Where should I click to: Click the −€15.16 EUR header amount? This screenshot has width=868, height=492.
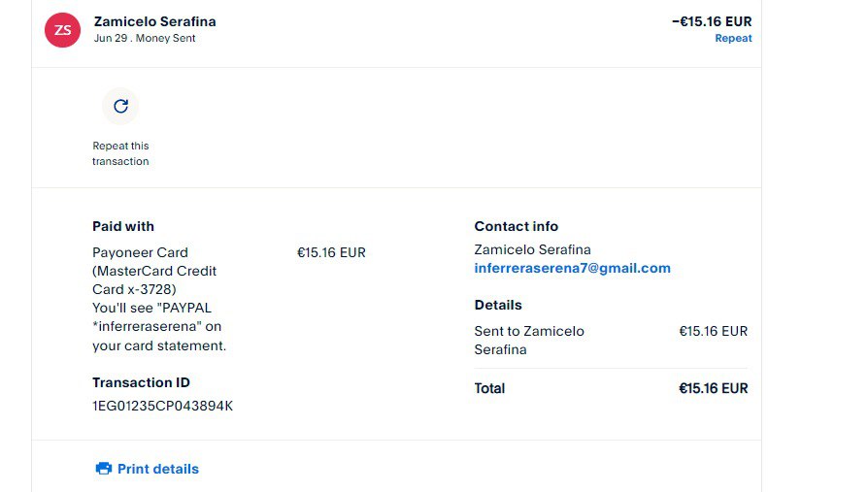tap(711, 21)
